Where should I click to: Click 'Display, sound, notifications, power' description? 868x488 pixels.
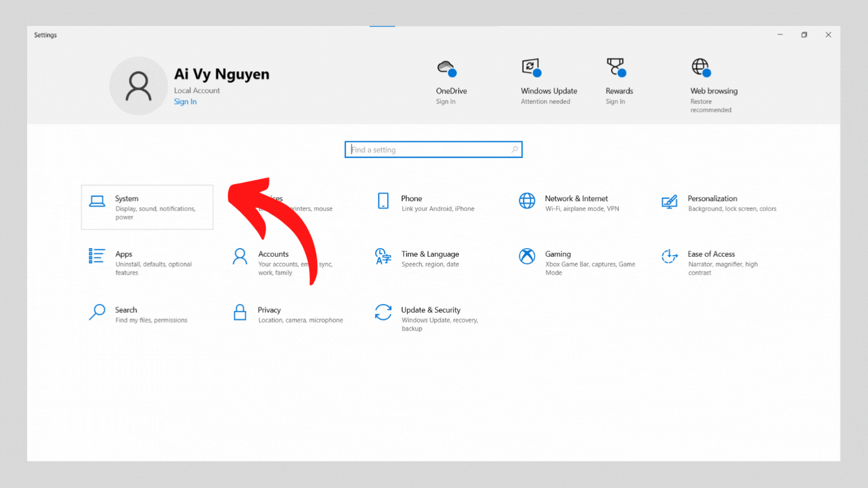[155, 213]
